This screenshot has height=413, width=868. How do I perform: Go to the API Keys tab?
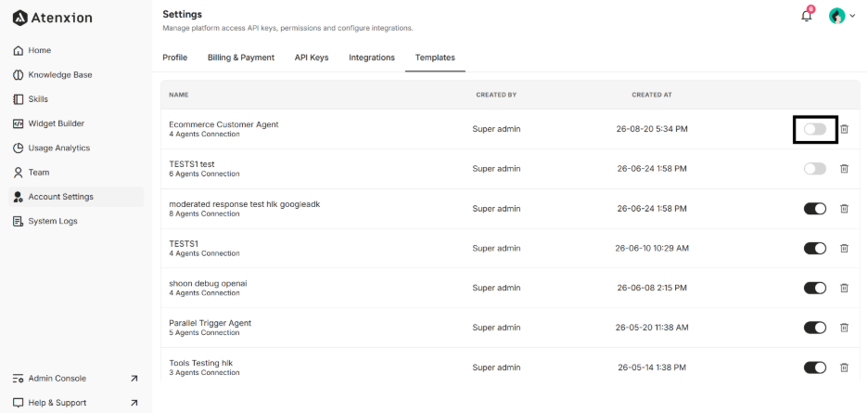pos(312,58)
